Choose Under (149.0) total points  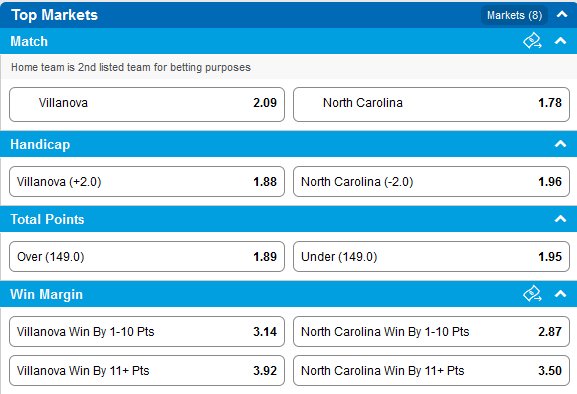431,256
